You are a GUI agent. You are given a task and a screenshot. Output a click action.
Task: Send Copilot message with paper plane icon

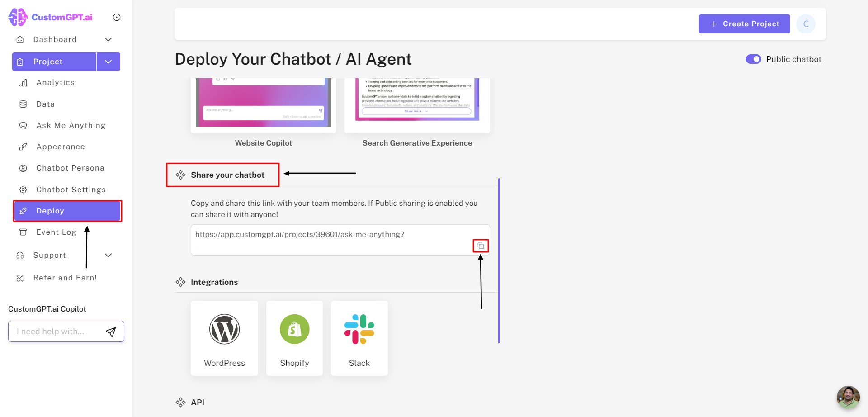click(111, 332)
